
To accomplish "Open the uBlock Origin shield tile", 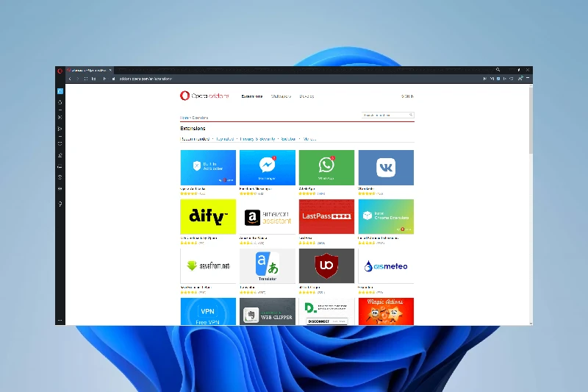I will coord(326,266).
